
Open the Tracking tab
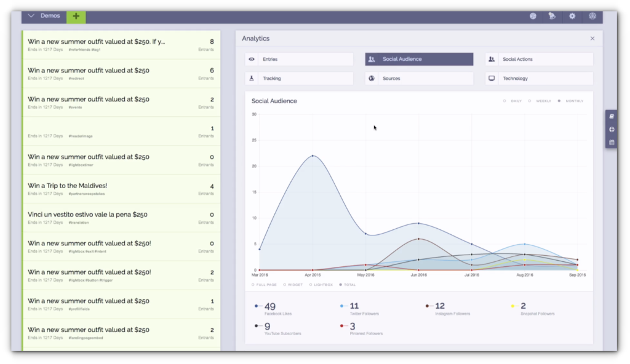pyautogui.click(x=299, y=78)
